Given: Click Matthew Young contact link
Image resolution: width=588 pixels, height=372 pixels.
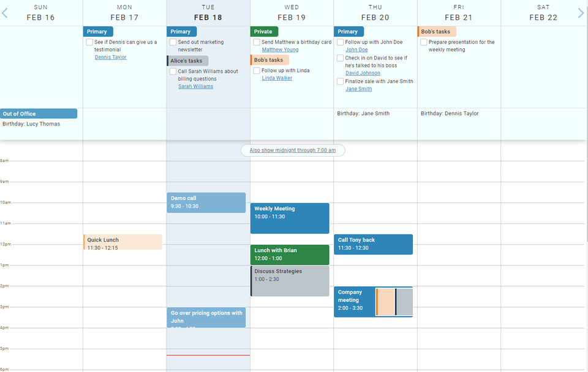Looking at the screenshot, I should click(280, 50).
